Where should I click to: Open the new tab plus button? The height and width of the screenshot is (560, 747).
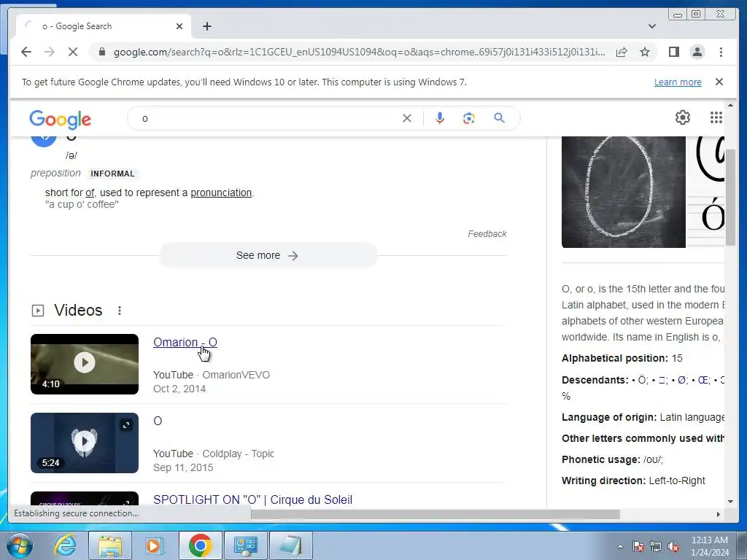[206, 26]
